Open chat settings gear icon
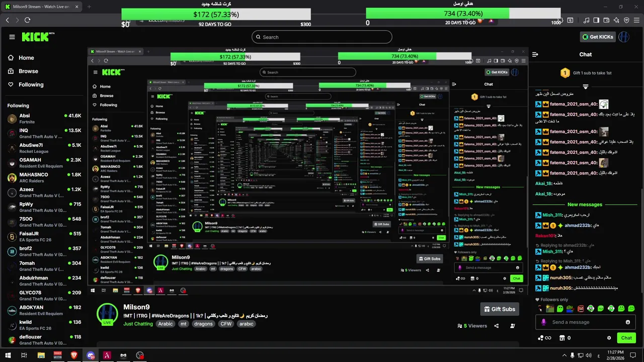 609,338
